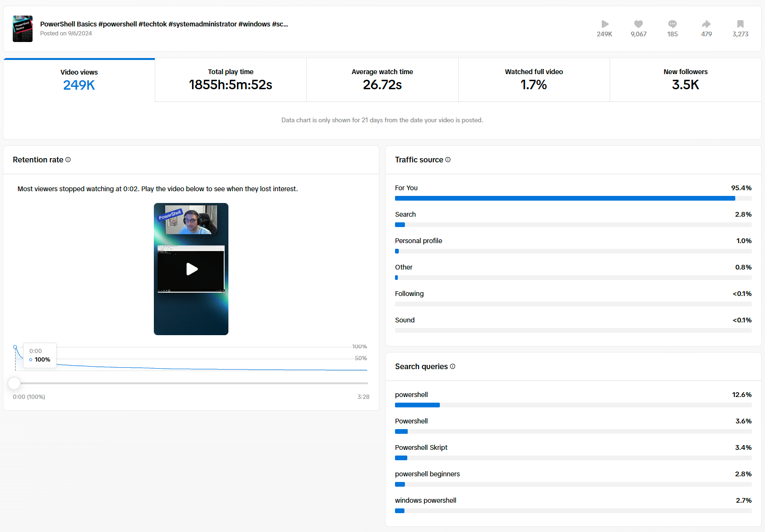Click the windows powershell search query
Image resolution: width=765 pixels, height=532 pixels.
(426, 500)
